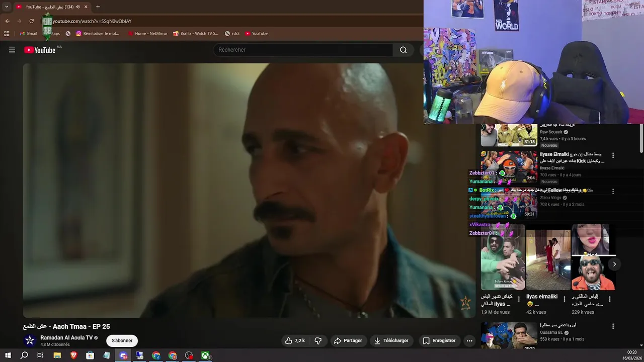Click the Télécharger download button
The width and height of the screenshot is (644, 362).
pyautogui.click(x=391, y=341)
